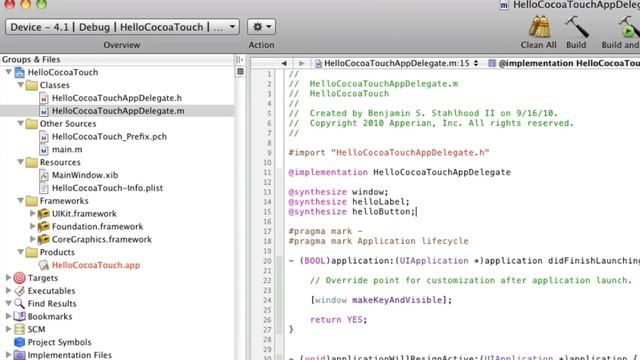Collapse the Products folder

click(20, 252)
